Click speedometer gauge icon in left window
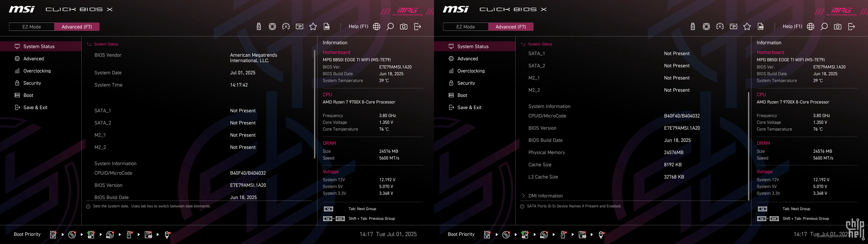 (286, 27)
